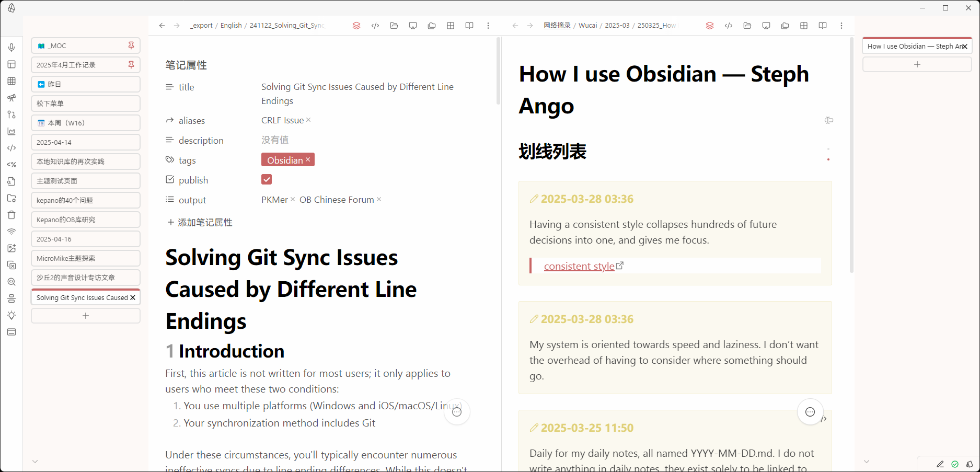Open more options menu in right pane header
The height and width of the screenshot is (472, 980).
click(841, 26)
